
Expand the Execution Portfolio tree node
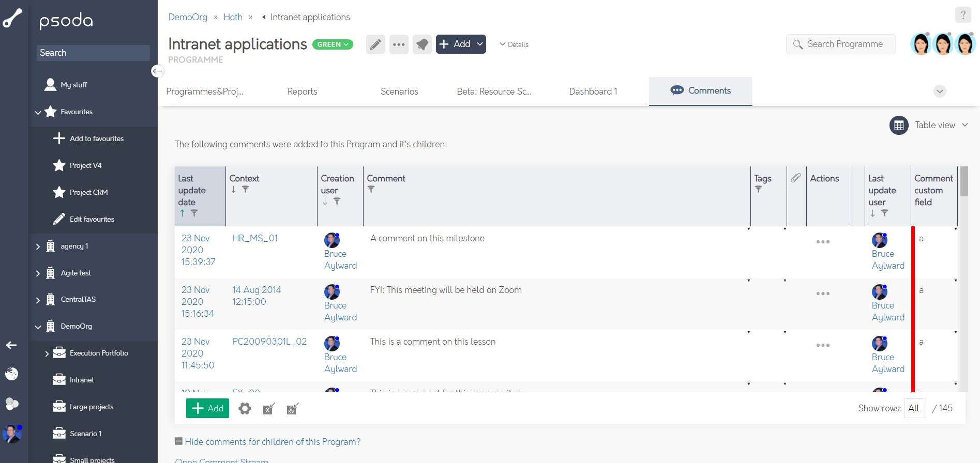(47, 353)
